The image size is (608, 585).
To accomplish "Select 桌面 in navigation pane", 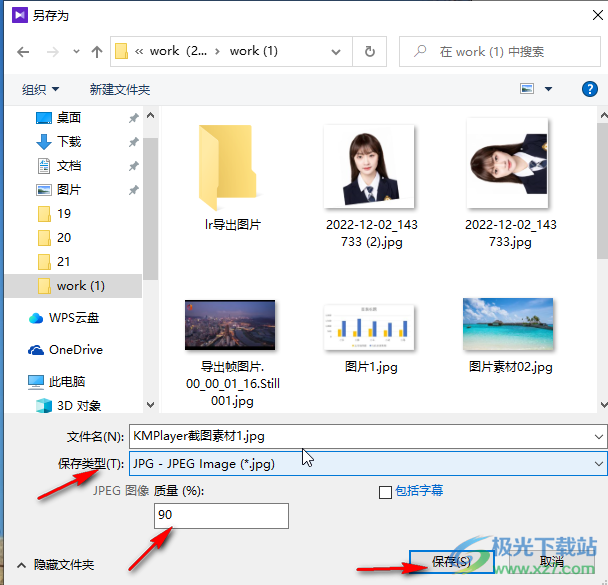I will pos(69,117).
